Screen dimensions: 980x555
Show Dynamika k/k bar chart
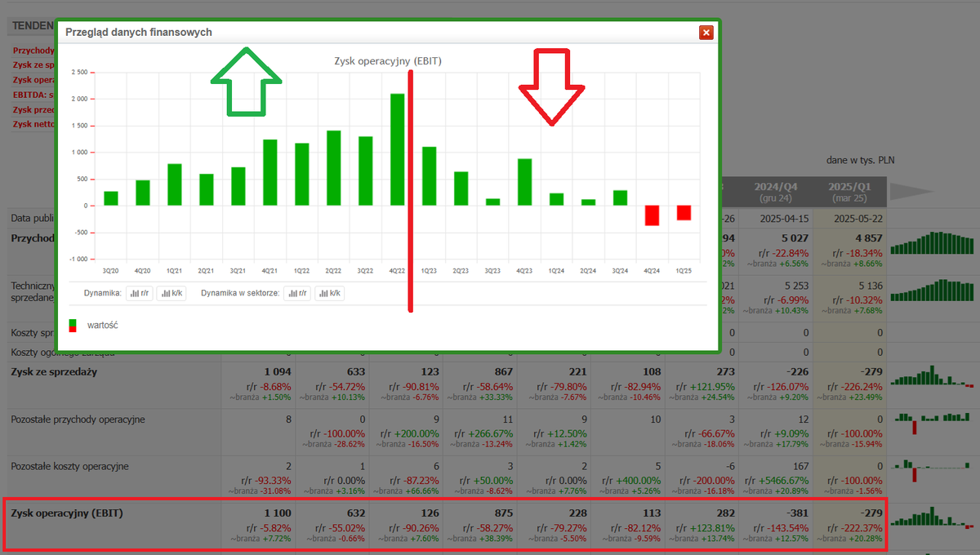(x=171, y=293)
